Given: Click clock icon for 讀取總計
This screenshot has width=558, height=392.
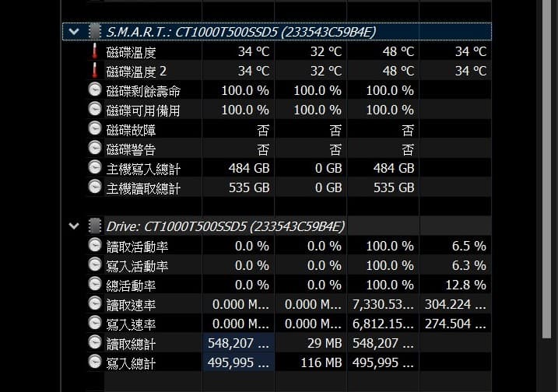Looking at the screenshot, I should 95,342.
